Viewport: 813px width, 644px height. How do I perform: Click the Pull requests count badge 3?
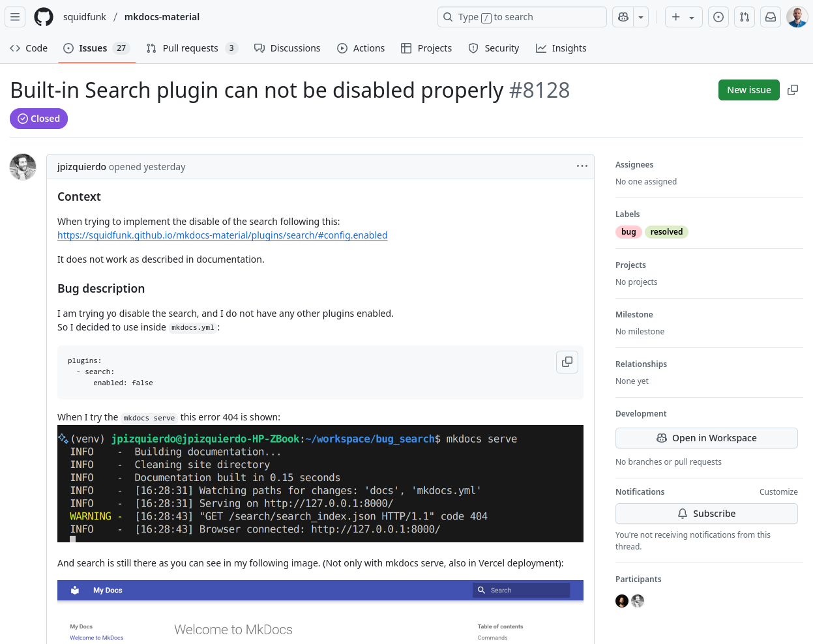click(x=231, y=48)
